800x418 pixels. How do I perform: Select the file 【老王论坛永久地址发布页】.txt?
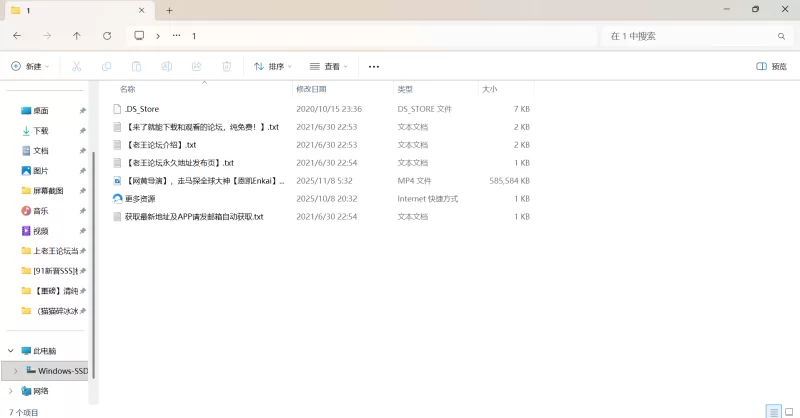322,163
